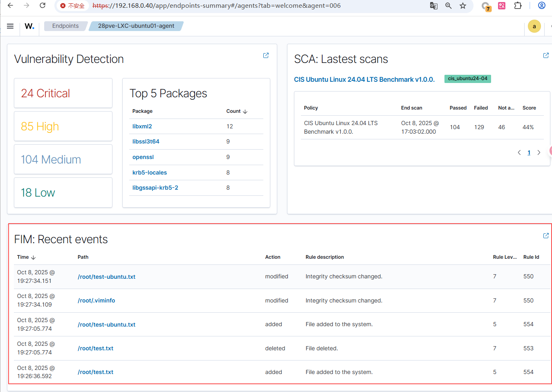Open the libxml2 package link

(142, 126)
